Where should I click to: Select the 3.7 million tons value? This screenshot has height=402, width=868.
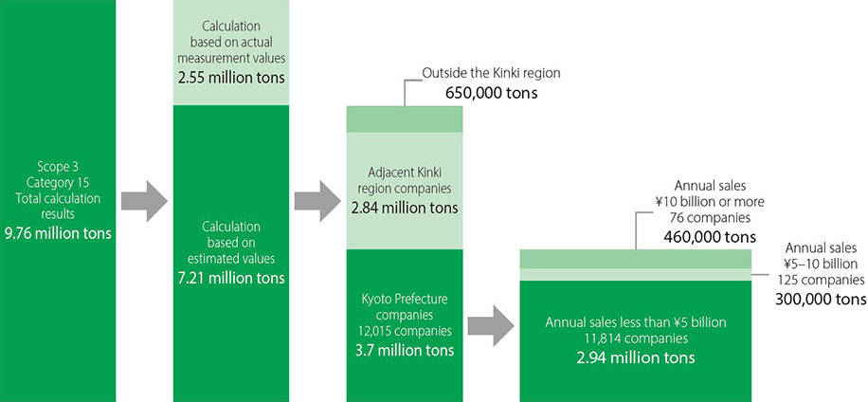tap(405, 350)
